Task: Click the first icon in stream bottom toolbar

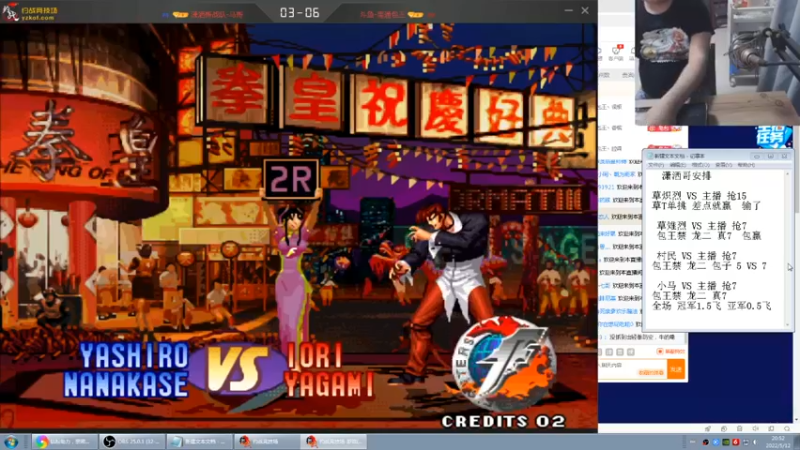Action: point(708,429)
